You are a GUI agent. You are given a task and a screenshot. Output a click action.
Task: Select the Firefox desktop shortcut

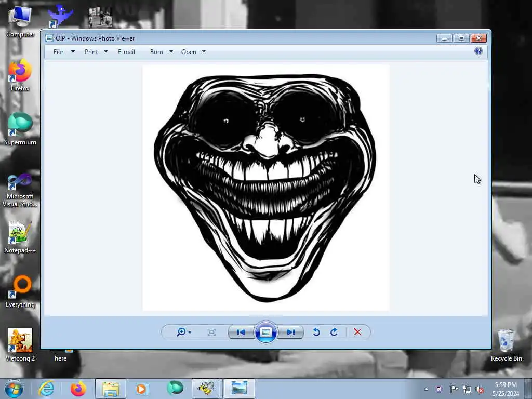20,75
